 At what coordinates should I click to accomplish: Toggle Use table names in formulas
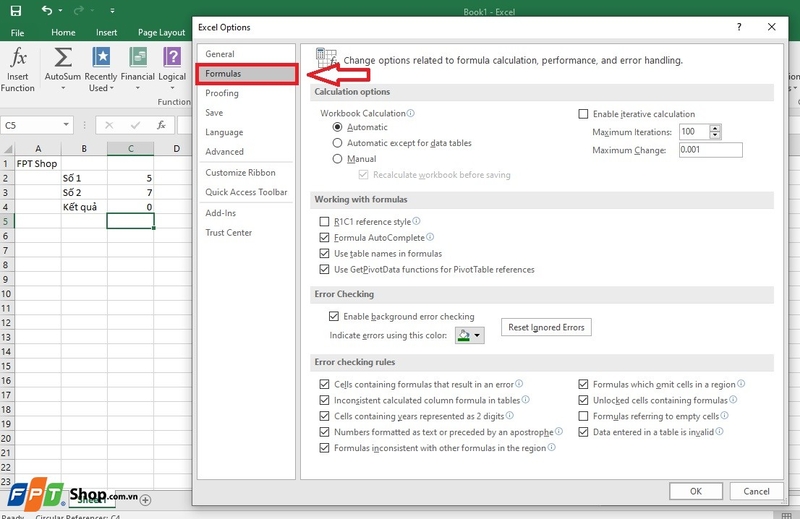click(324, 253)
